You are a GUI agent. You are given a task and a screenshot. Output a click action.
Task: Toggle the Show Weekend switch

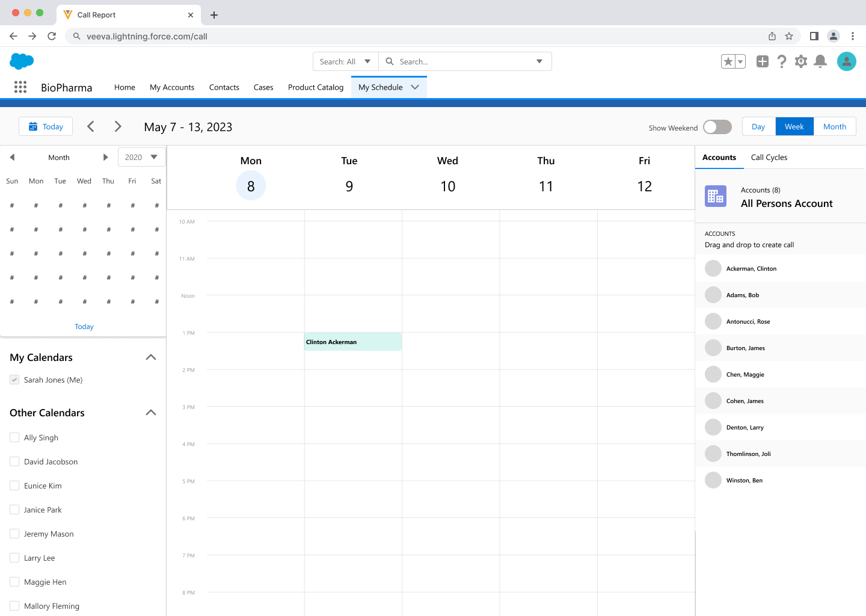point(717,127)
